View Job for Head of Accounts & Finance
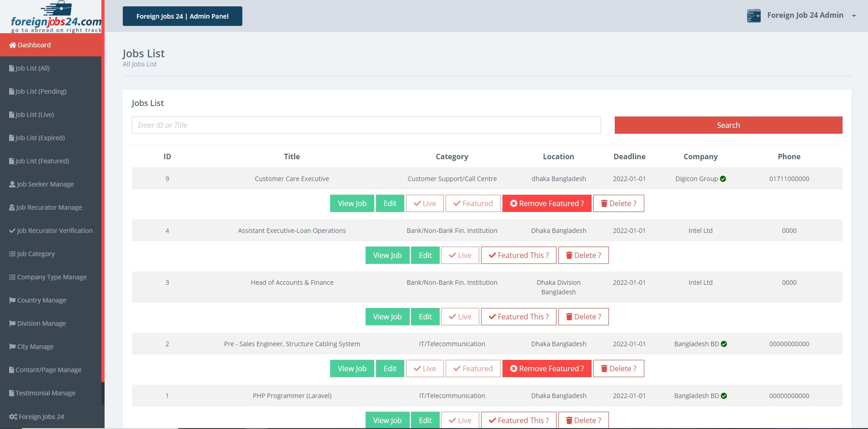This screenshot has height=429, width=868. click(387, 317)
